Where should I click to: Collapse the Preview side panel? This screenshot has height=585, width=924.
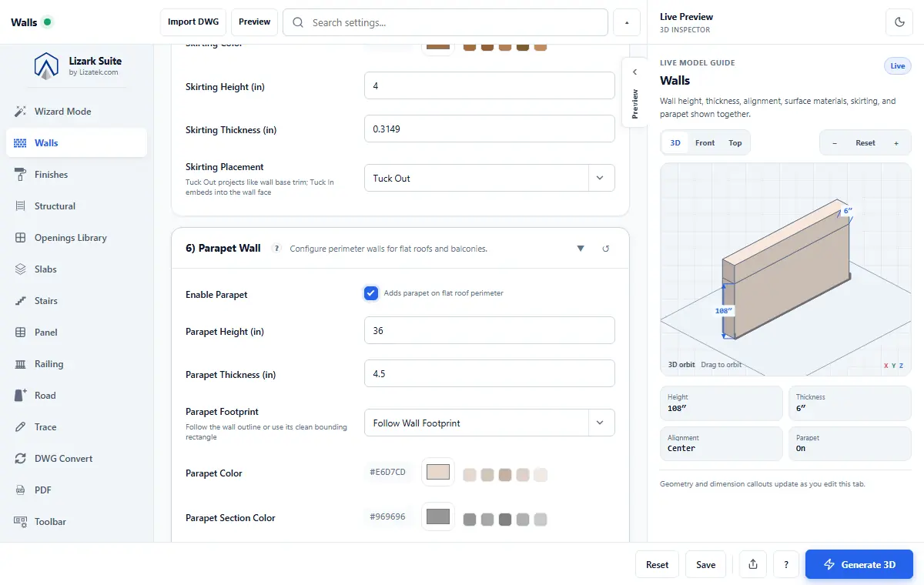click(x=634, y=92)
